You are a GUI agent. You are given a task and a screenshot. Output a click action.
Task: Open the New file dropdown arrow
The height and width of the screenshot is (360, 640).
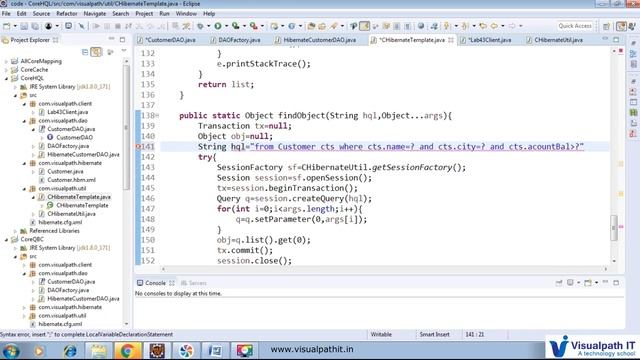pos(15,26)
